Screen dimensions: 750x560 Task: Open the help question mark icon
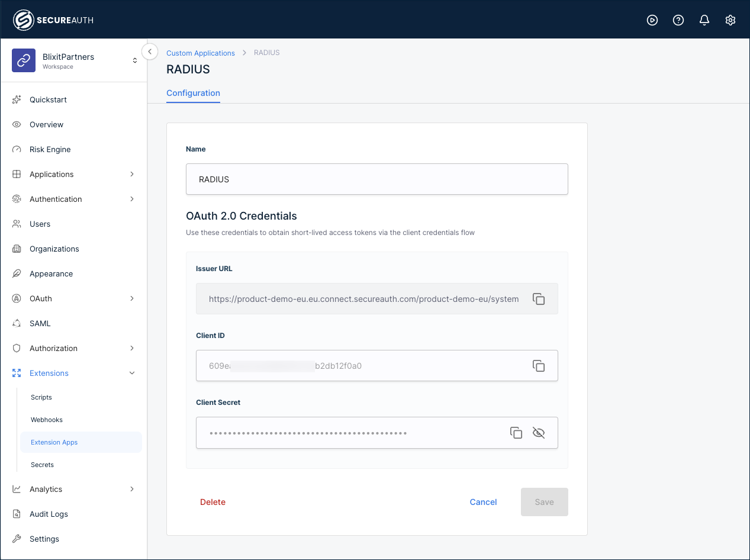[x=678, y=20]
